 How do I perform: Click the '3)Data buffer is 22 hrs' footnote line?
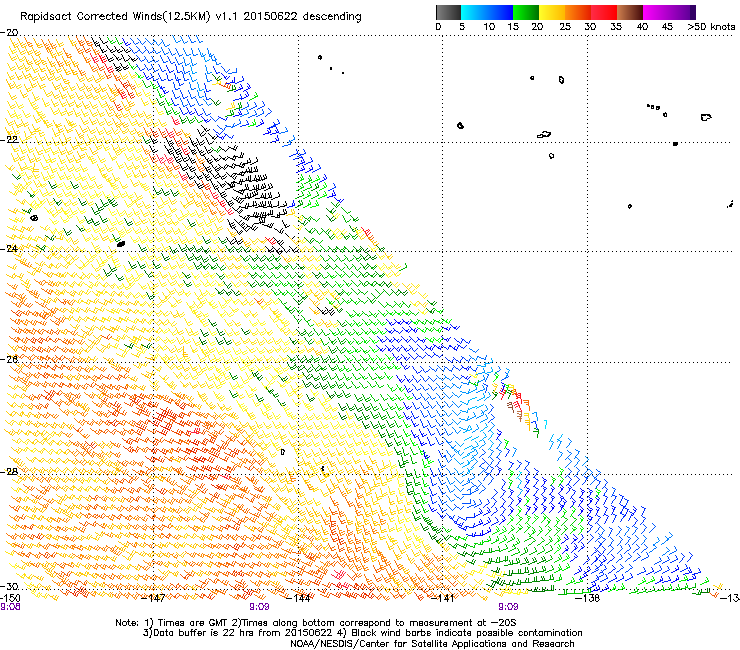point(362,633)
